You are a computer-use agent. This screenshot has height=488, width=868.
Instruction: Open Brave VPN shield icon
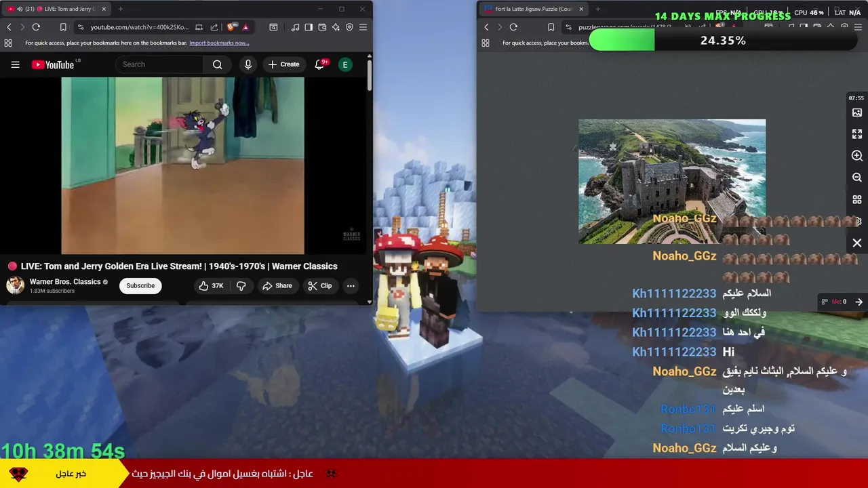click(x=349, y=27)
